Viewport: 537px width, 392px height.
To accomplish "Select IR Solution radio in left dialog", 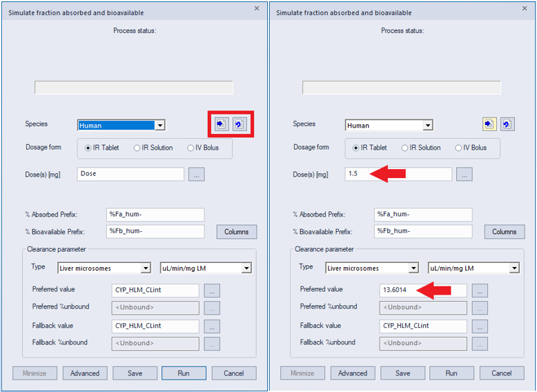I will click(x=153, y=148).
